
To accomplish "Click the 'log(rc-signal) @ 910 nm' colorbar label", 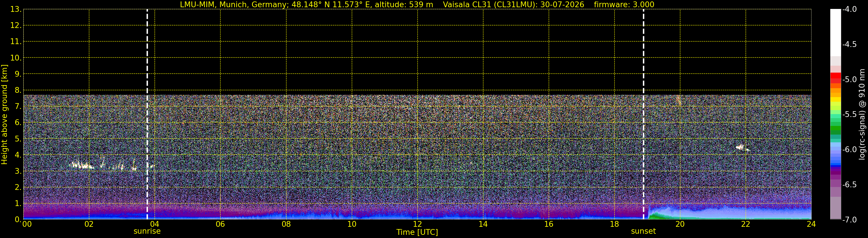I will [x=862, y=115].
